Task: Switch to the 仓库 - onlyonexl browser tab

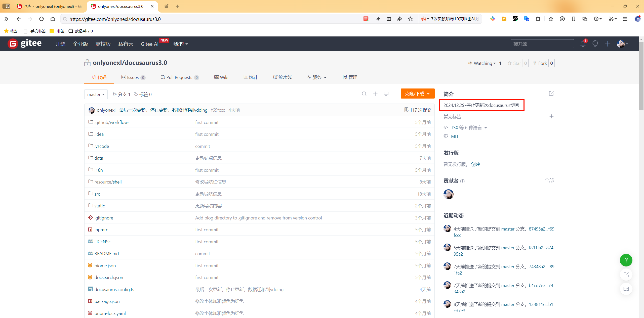Action: (x=50, y=6)
